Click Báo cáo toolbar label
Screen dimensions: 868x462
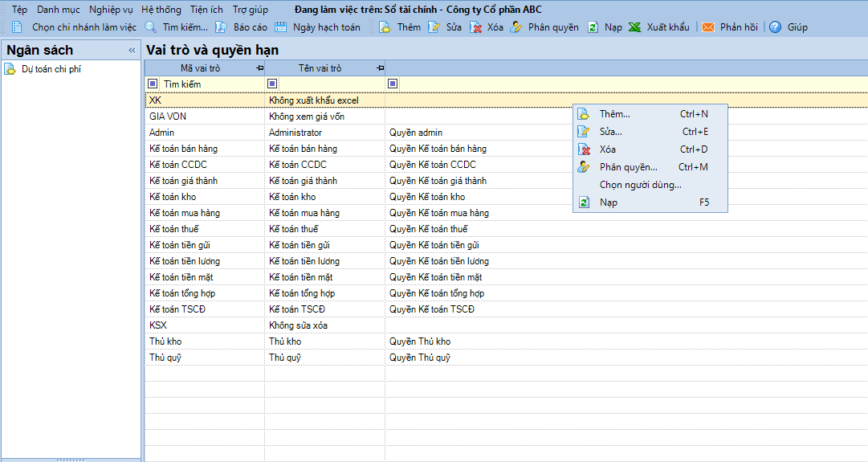coord(251,27)
